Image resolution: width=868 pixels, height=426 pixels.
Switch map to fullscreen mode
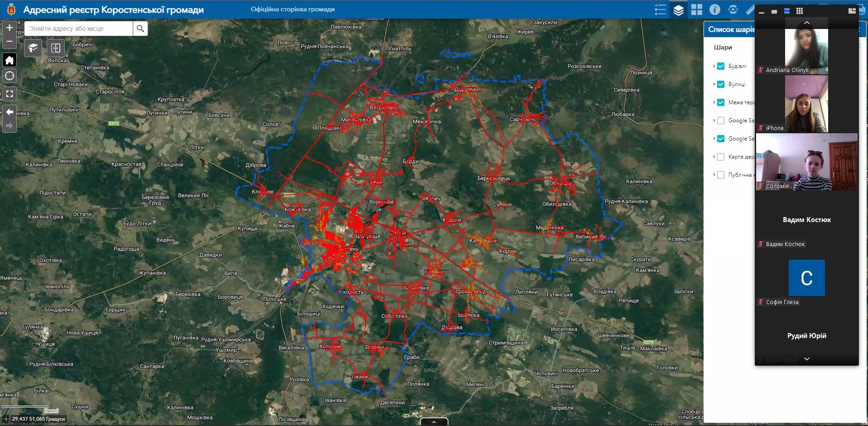[x=10, y=94]
